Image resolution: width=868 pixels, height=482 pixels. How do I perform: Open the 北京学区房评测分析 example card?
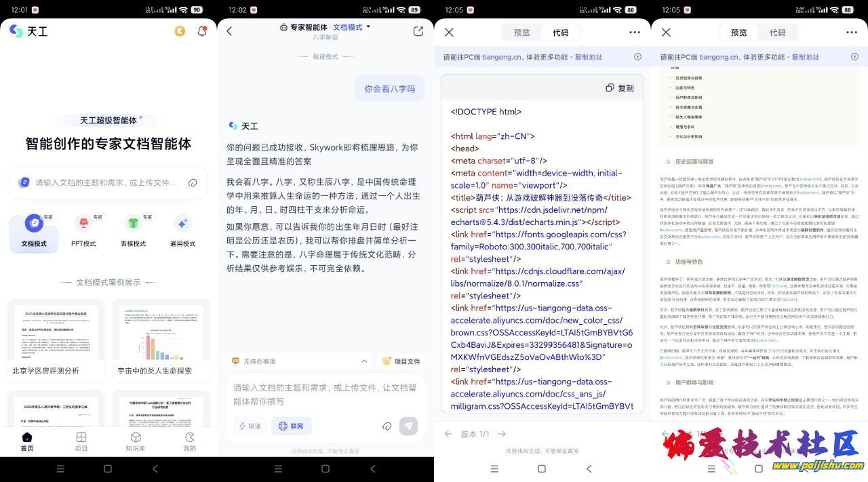point(56,339)
